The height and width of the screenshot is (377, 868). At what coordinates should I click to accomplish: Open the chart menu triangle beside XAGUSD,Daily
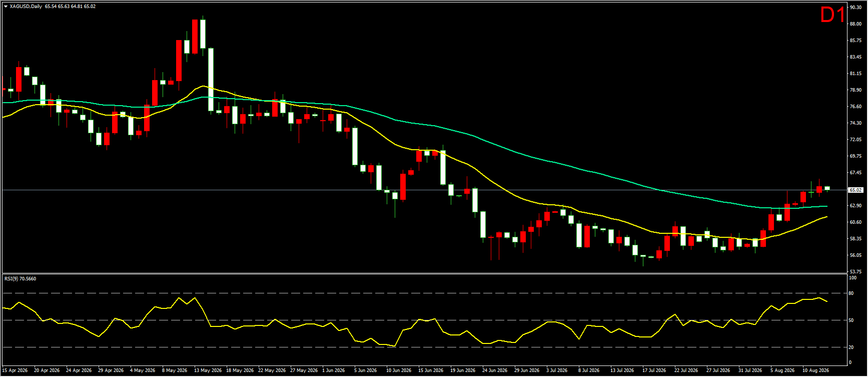pyautogui.click(x=6, y=7)
